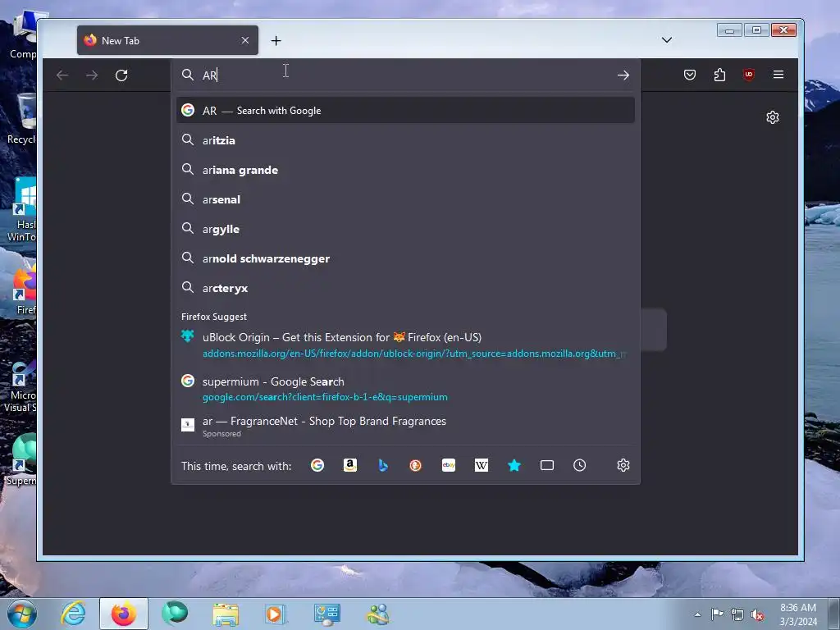Choose the 'arsenal' search suggestion
The image size is (840, 630).
pos(405,199)
